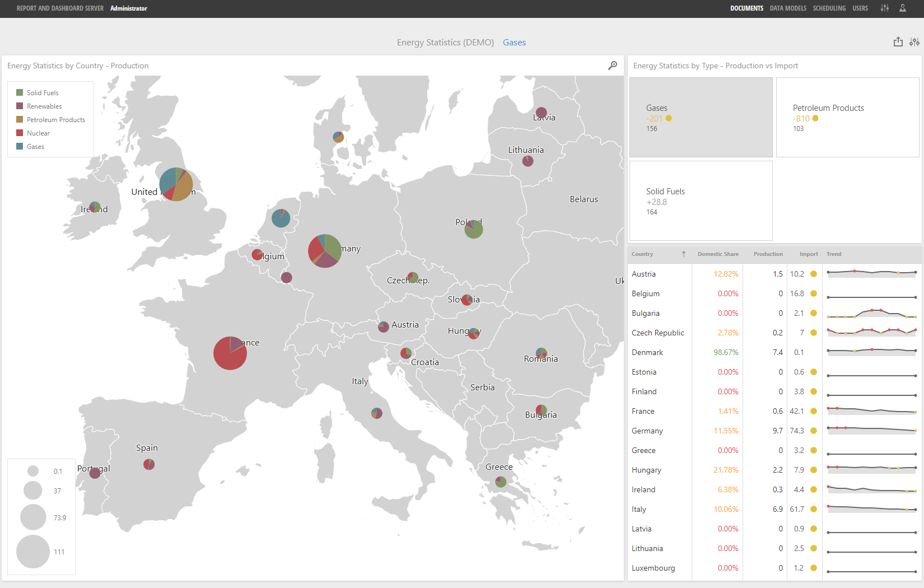
Task: Open dashboard parameters sliders icon
Action: tap(914, 42)
